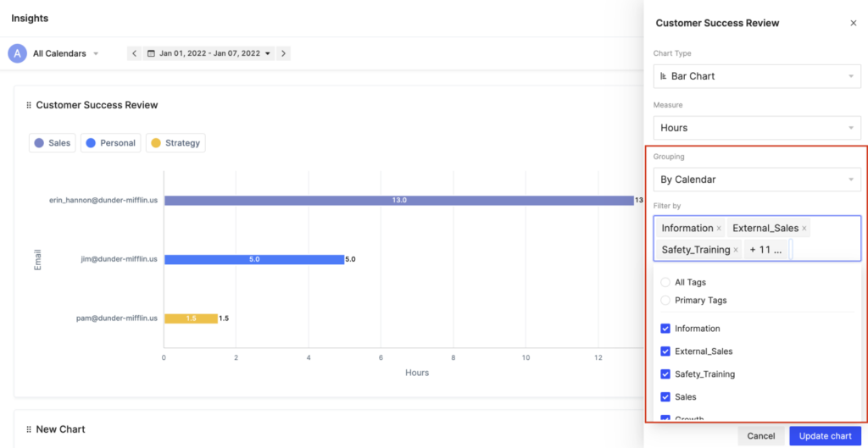This screenshot has width=868, height=448.
Task: Click the jim 5.0 hours bar
Action: tap(254, 259)
